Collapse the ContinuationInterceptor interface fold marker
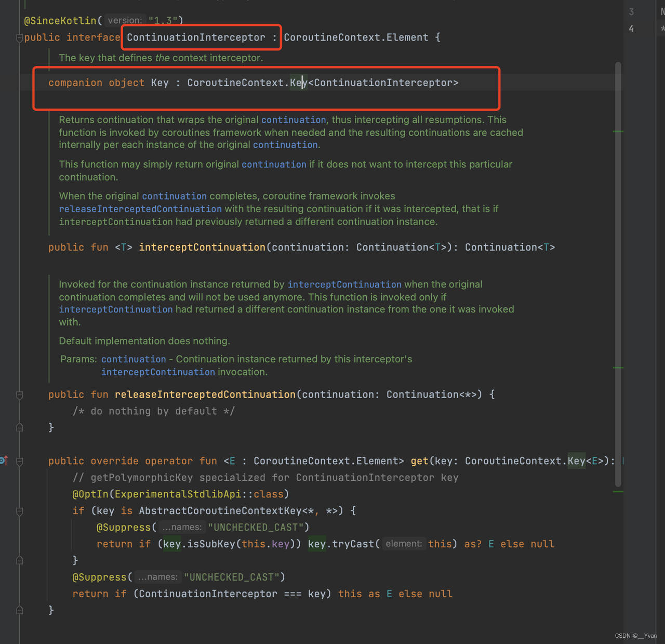The height and width of the screenshot is (644, 665). click(x=19, y=38)
